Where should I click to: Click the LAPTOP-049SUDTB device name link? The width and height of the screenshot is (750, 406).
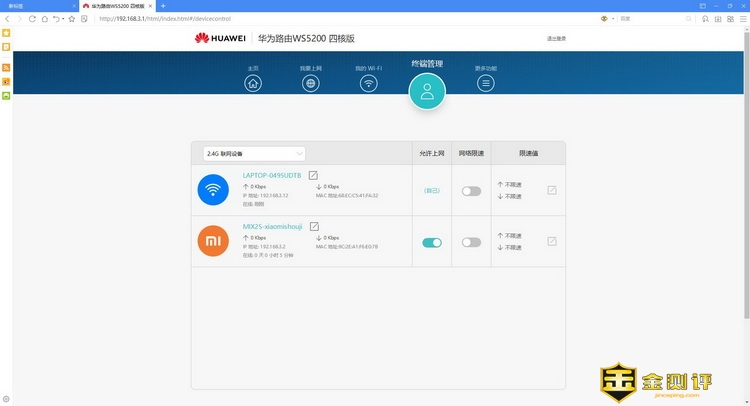pos(272,175)
